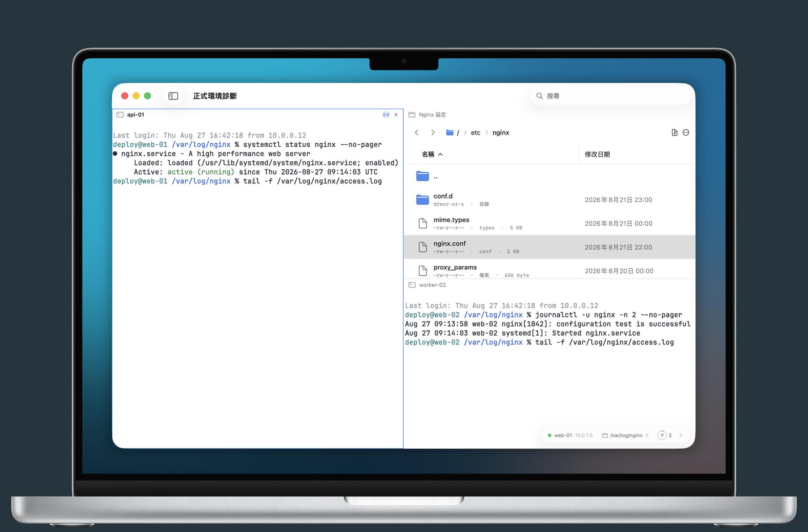This screenshot has height=532, width=808.
Task: Click the folder icon beside /var/log/nginx
Action: click(605, 436)
